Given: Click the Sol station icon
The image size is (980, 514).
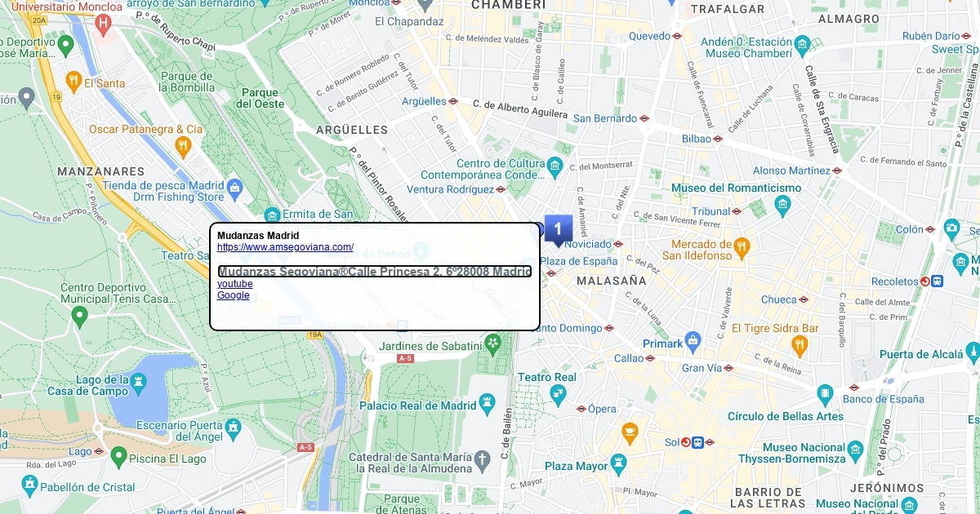Looking at the screenshot, I should 697,442.
